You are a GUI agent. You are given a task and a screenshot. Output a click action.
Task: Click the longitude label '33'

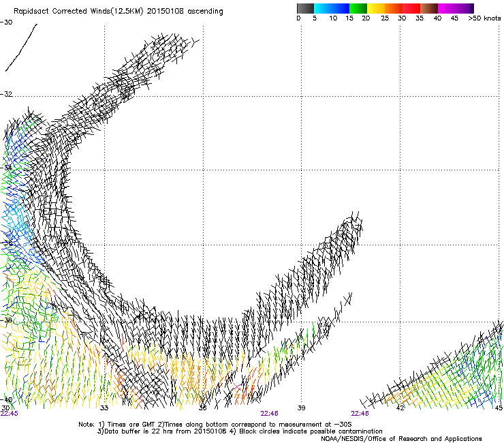pos(104,408)
